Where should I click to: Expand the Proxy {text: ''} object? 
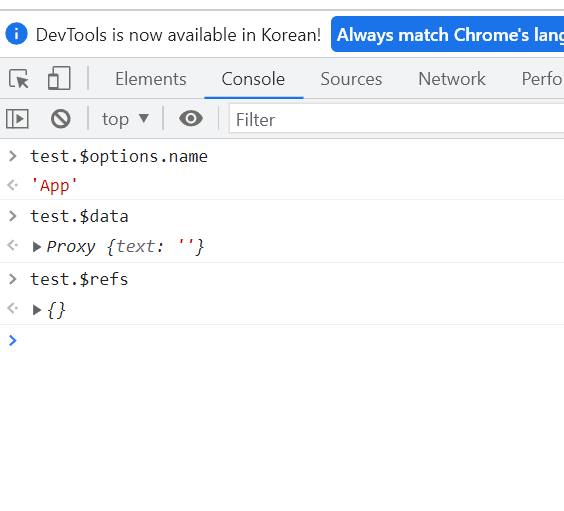point(36,247)
